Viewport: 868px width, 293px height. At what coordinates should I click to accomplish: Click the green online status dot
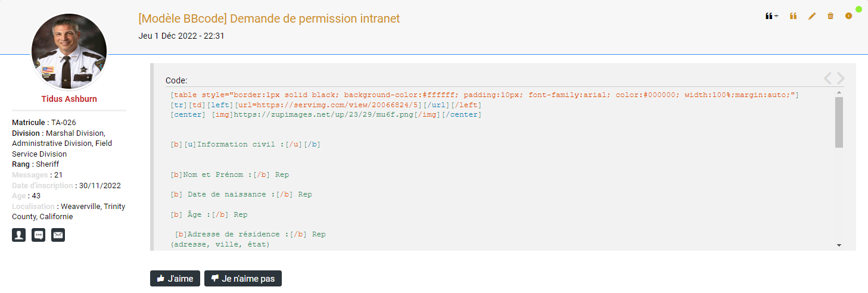(858, 9)
